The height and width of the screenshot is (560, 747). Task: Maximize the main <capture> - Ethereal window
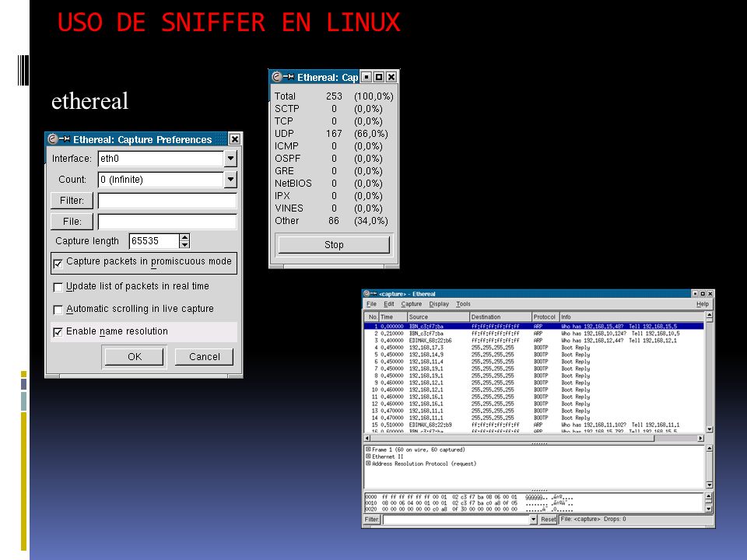tap(702, 294)
